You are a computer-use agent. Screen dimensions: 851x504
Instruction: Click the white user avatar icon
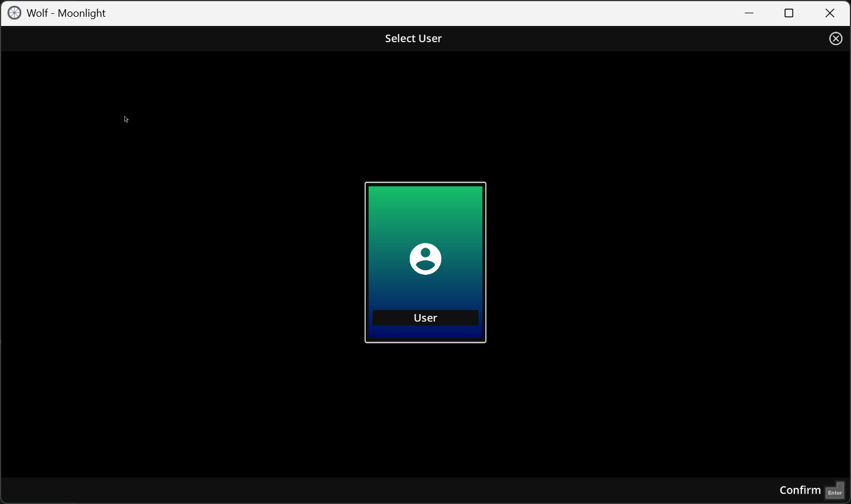[426, 259]
